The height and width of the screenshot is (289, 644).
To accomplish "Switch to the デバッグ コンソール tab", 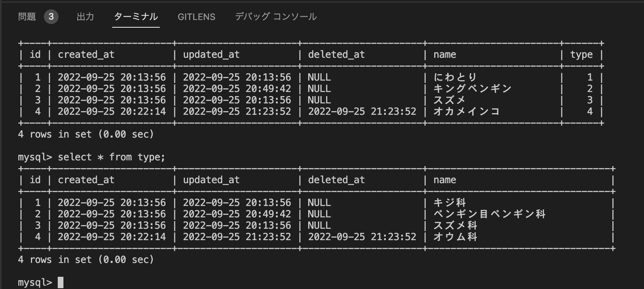I will coord(276,17).
